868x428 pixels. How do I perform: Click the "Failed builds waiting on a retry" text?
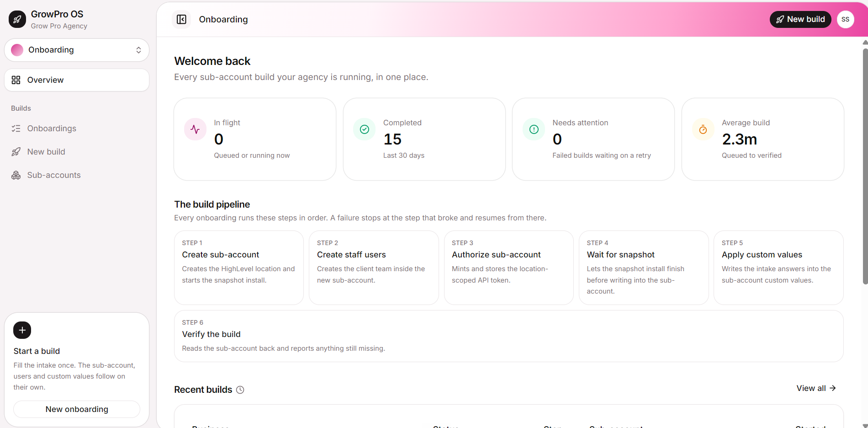(x=602, y=155)
